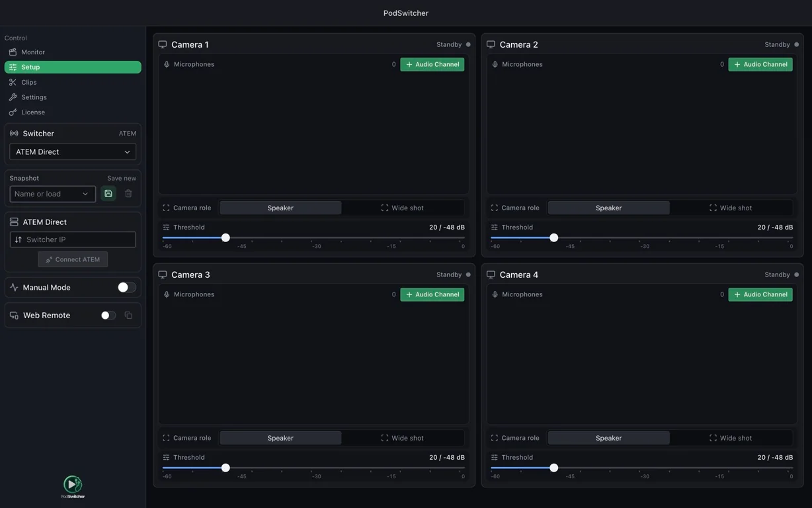This screenshot has width=812, height=508.
Task: Set Camera 3 role to Wide shot
Action: coord(403,438)
